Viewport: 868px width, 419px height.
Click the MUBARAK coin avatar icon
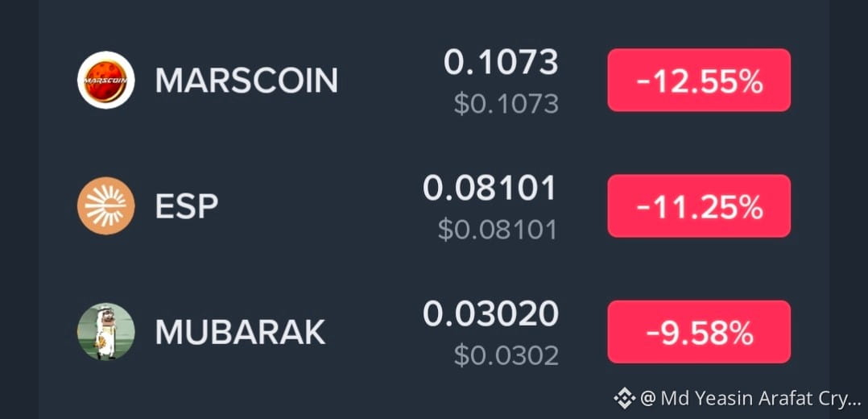[x=105, y=331]
